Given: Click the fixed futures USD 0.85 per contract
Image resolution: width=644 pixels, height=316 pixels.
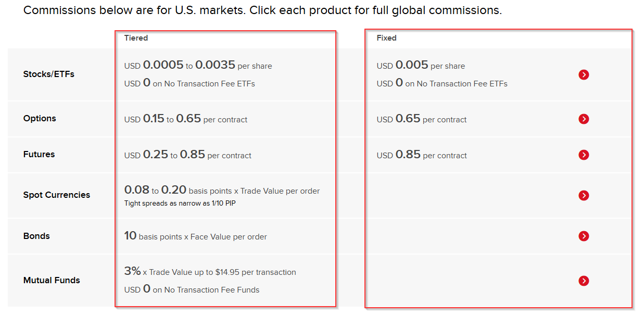Looking at the screenshot, I should pyautogui.click(x=422, y=155).
